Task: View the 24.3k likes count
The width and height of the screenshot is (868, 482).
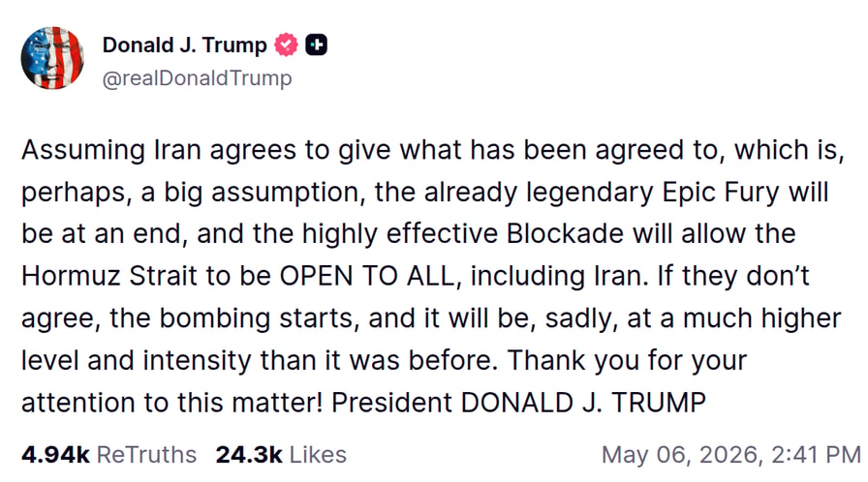Action: [x=249, y=455]
